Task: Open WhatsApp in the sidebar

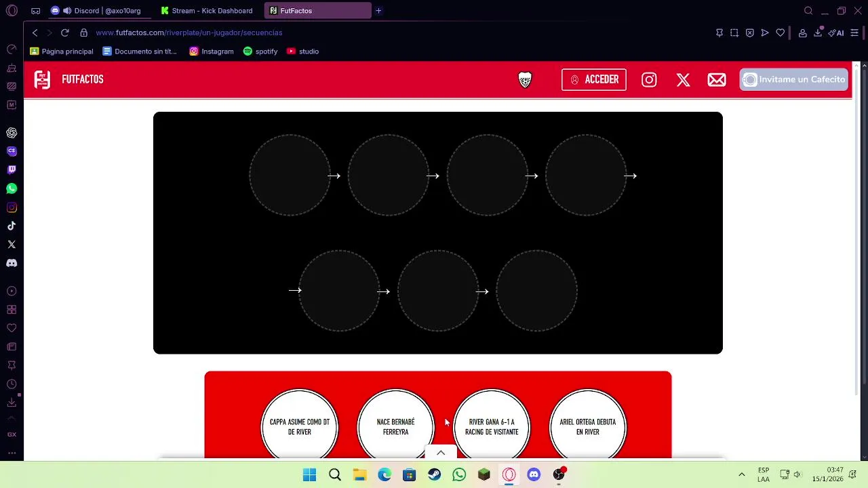Action: 12,188
